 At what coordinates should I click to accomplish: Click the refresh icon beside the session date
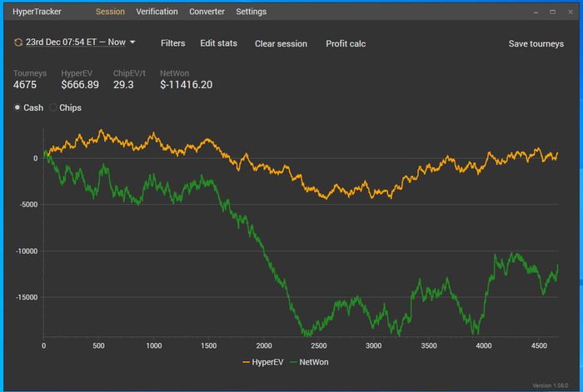tap(18, 42)
